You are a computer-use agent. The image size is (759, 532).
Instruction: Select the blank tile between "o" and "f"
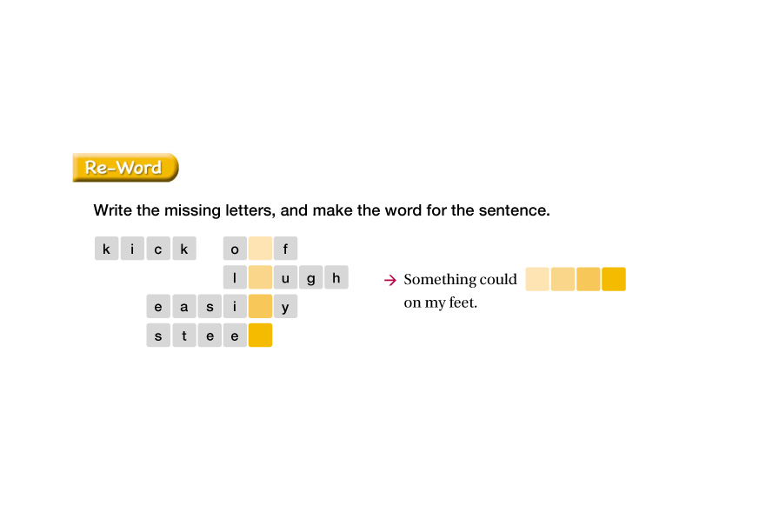[x=260, y=249]
